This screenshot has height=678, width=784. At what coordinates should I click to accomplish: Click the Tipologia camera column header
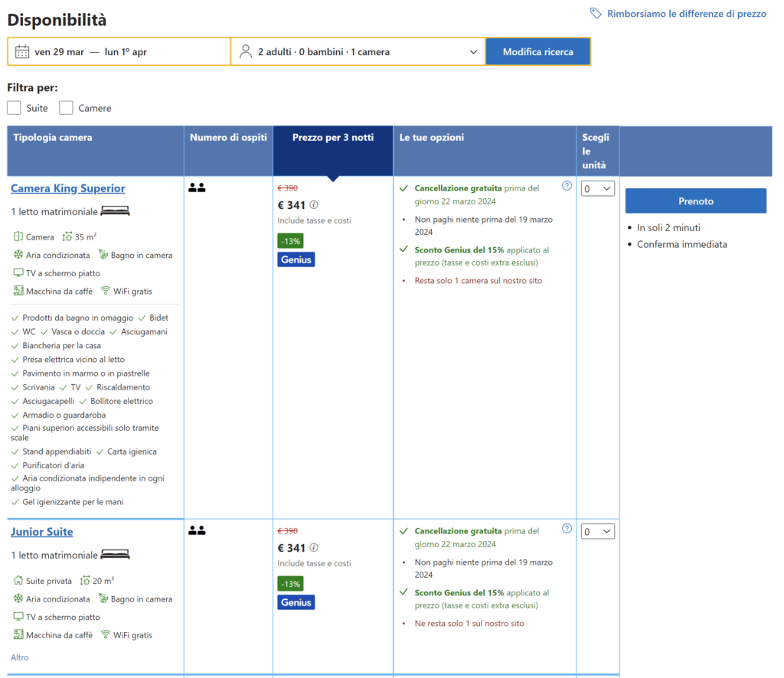coord(53,138)
